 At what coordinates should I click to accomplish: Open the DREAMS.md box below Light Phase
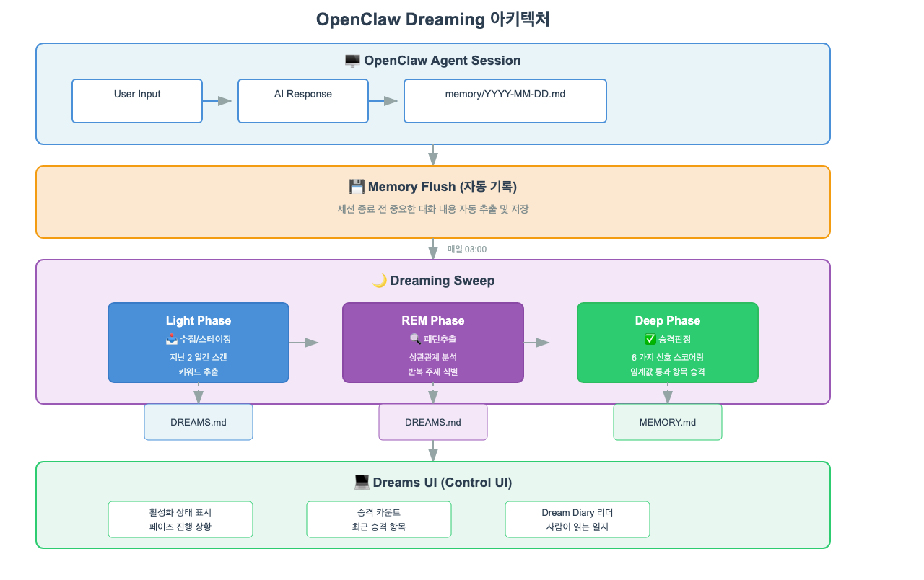point(199,422)
